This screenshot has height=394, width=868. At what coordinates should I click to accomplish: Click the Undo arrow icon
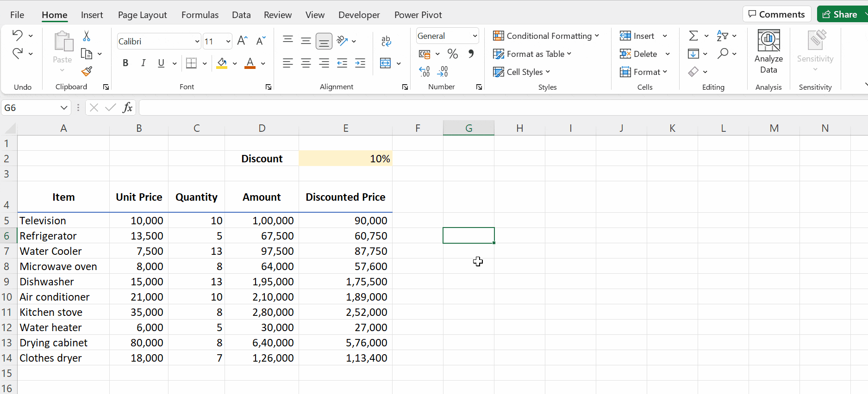pos(17,36)
